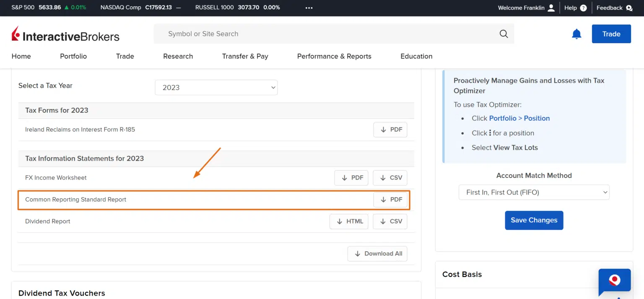Click the search magnifier icon
Screen dimensions: 644x299
click(504, 34)
